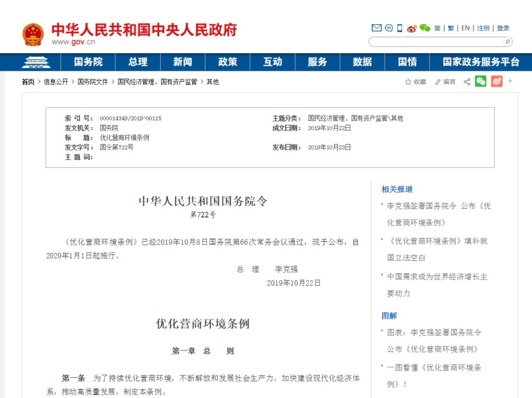The width and height of the screenshot is (532, 398).
Task: Expand more share options plus icon
Action: point(510,81)
